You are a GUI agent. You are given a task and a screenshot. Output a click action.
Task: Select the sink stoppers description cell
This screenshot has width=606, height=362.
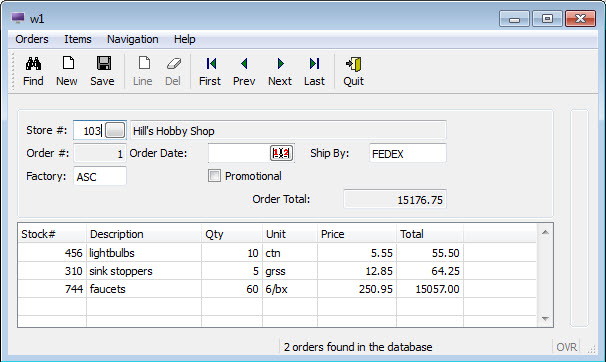144,271
